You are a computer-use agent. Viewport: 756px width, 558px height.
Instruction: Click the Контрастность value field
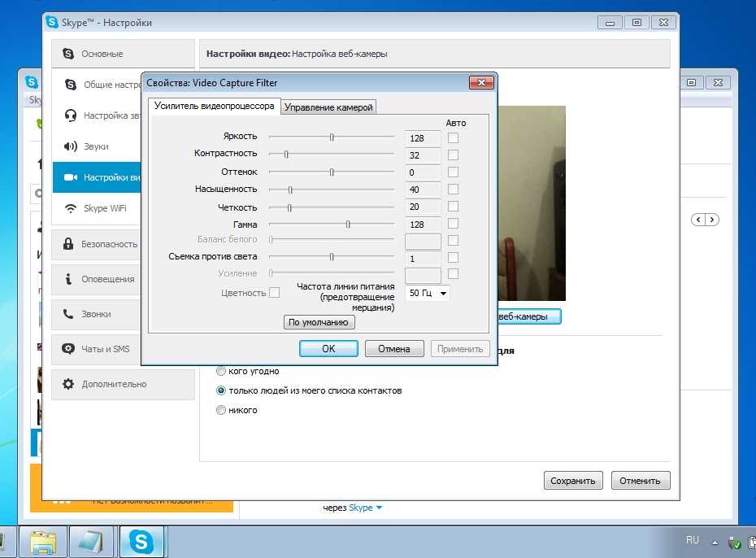point(423,155)
